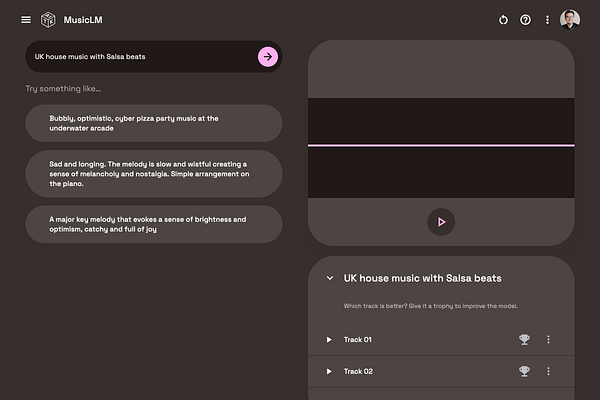Open the user profile avatar
The image size is (600, 400).
[570, 20]
